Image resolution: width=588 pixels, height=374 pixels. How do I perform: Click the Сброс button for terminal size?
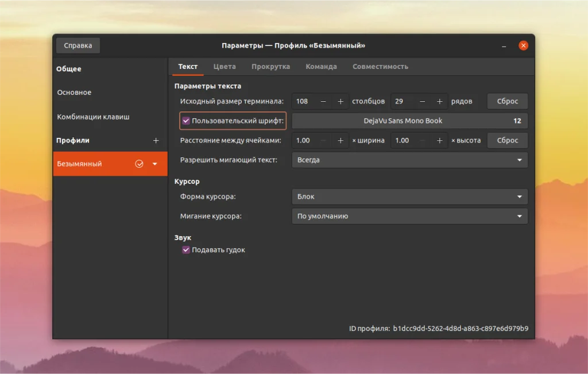(x=507, y=101)
